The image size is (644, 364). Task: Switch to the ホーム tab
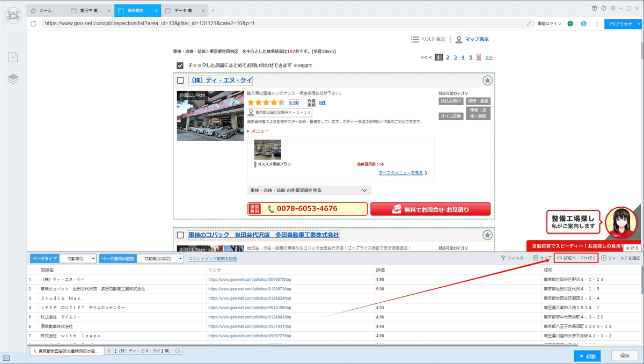point(46,11)
